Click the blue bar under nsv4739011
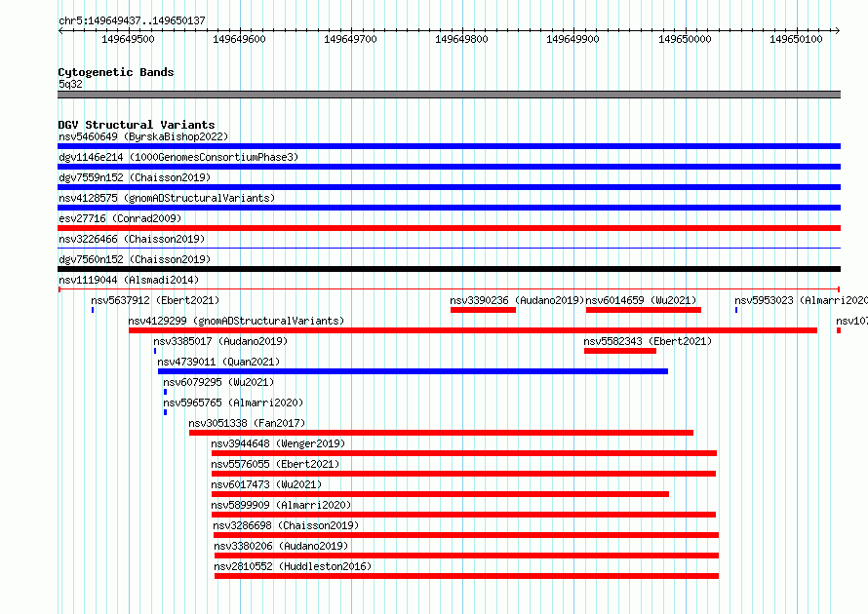868x614 pixels. point(413,371)
